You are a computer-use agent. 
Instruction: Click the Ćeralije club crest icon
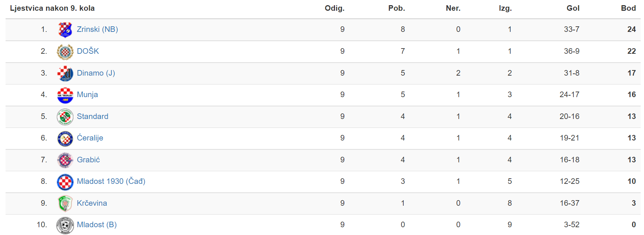pos(65,139)
